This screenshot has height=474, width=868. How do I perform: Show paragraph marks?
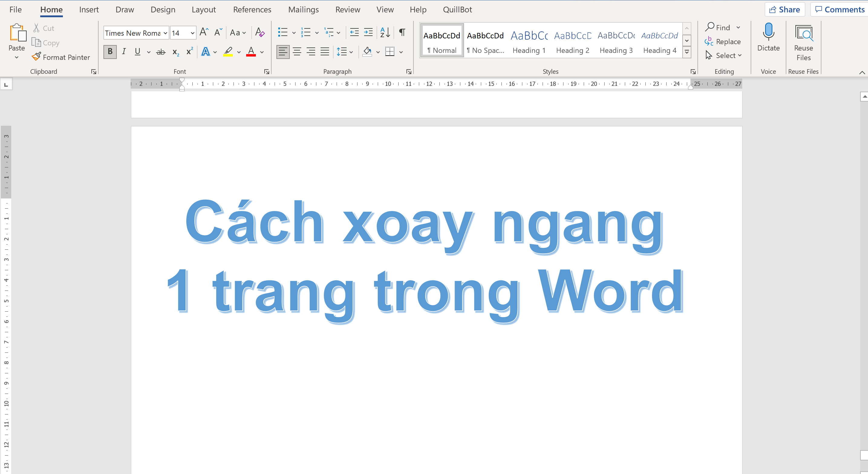[402, 32]
